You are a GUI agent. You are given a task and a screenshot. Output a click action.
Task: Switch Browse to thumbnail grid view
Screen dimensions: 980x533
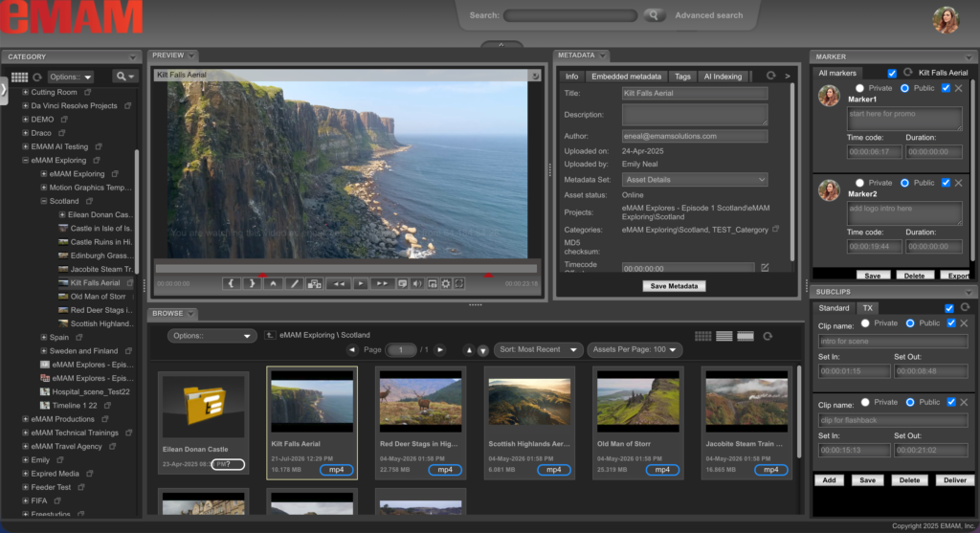coord(703,336)
